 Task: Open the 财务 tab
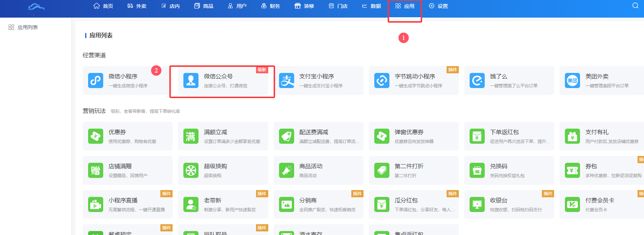(271, 6)
